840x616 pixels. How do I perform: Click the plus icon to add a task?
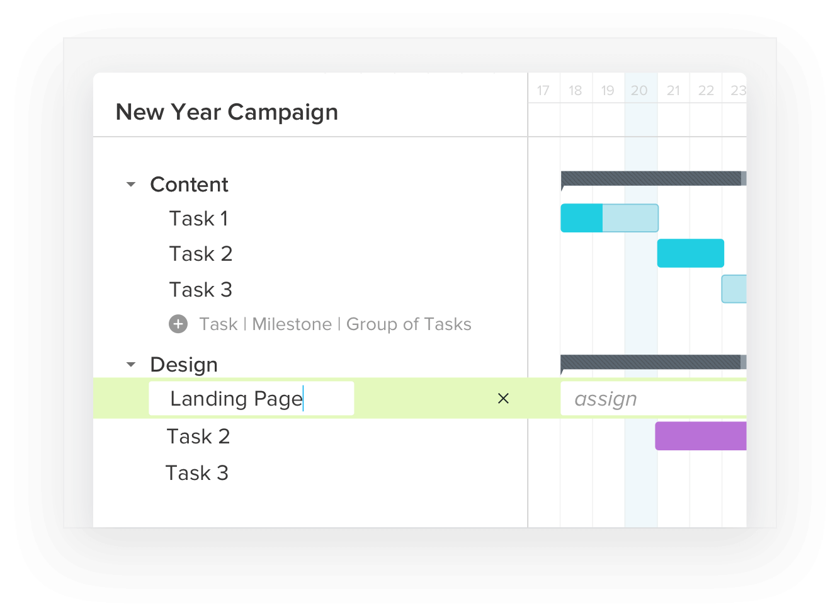tap(178, 324)
